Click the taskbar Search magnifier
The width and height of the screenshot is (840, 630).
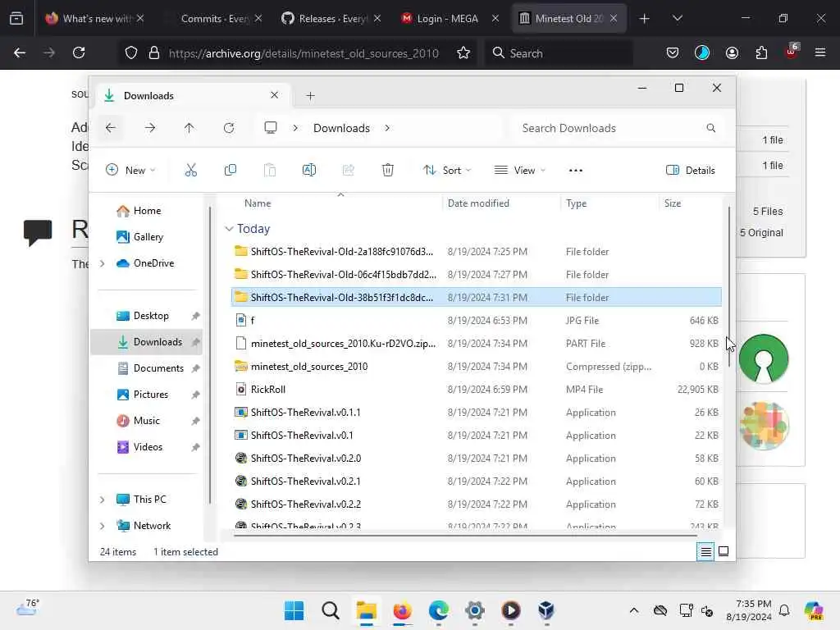[x=330, y=610]
